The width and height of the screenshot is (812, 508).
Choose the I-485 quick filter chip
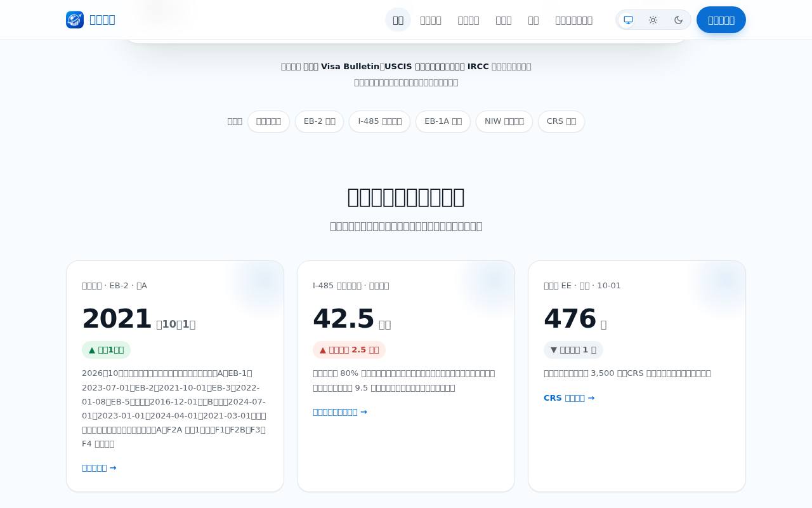coord(380,121)
